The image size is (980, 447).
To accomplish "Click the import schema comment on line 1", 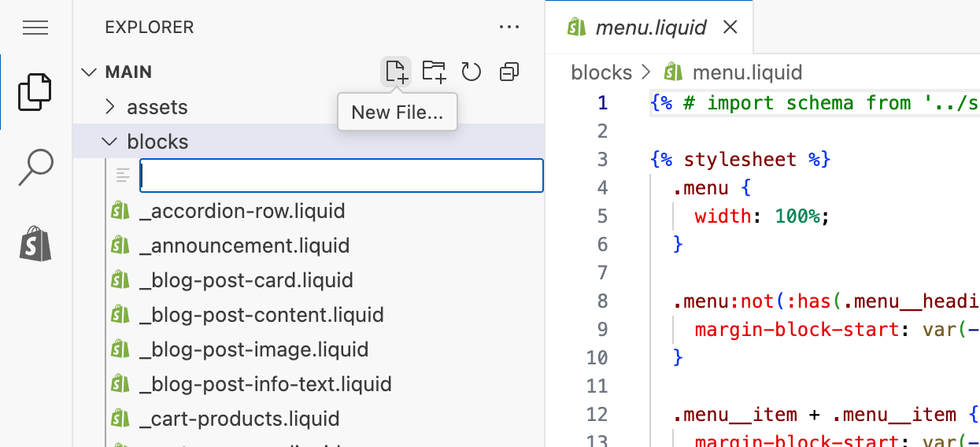I will (815, 102).
